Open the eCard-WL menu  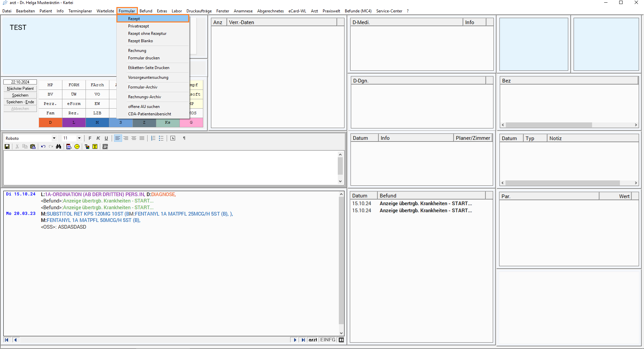pos(297,11)
